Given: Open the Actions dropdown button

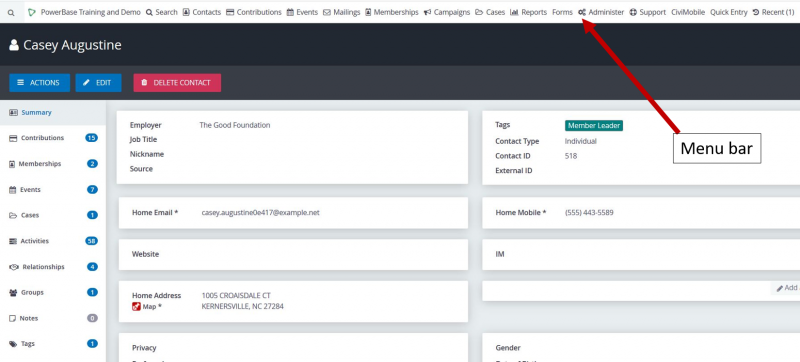Looking at the screenshot, I should tap(39, 83).
